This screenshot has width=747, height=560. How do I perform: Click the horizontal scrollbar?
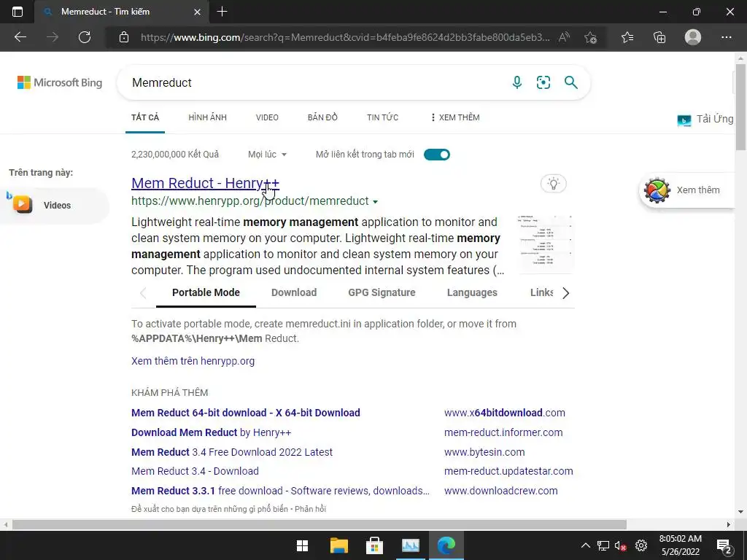pyautogui.click(x=320, y=524)
